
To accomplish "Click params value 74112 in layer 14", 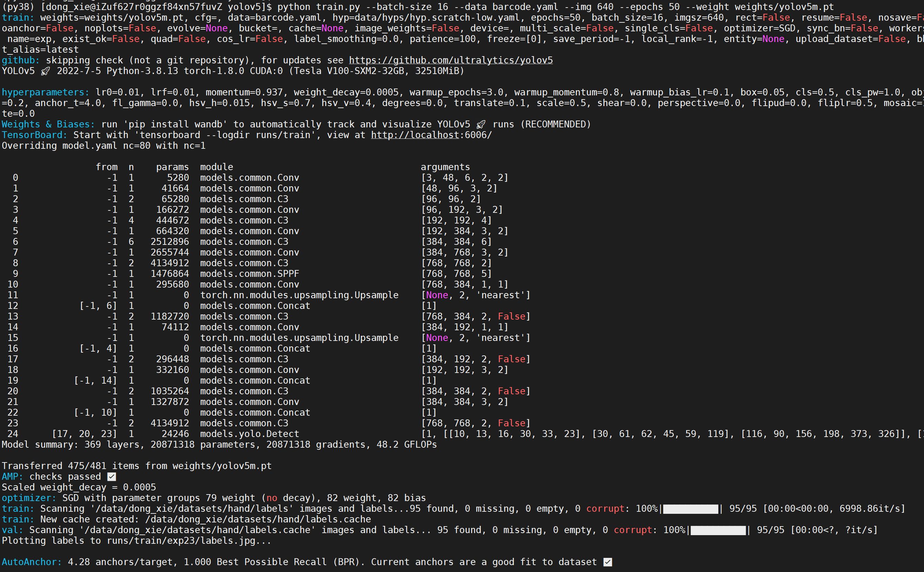I will click(x=175, y=327).
